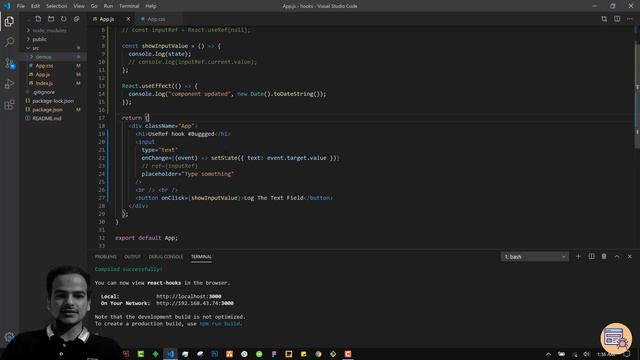The width and height of the screenshot is (640, 360).
Task: Open the 1: bash terminal selector dropdown
Action: pyautogui.click(x=535, y=257)
